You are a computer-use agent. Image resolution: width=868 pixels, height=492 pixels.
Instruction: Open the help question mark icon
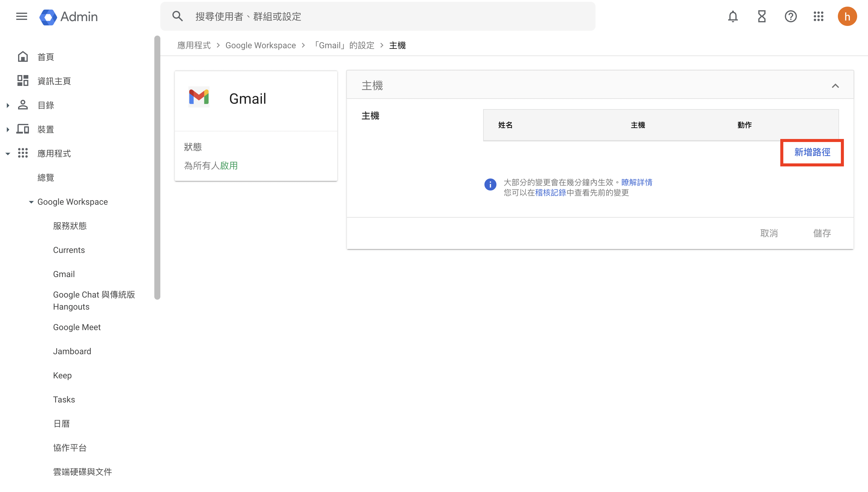[x=790, y=16]
